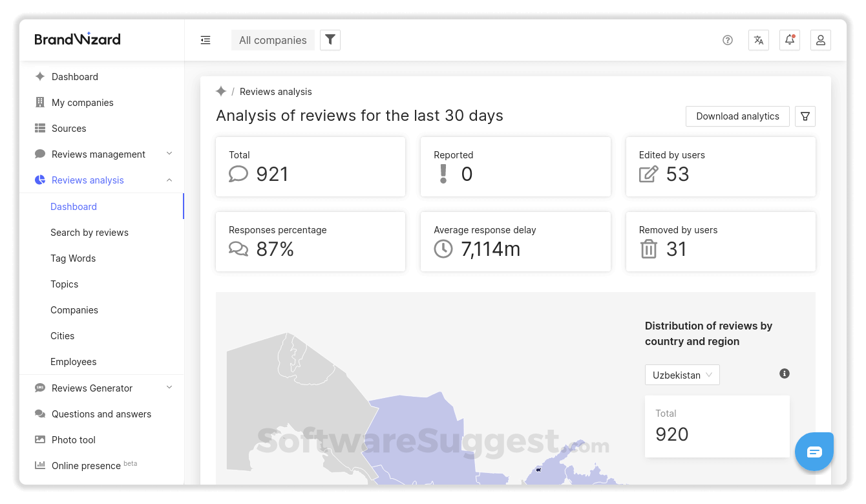Viewport: 866px width, 504px height.
Task: Open the live chat bubble
Action: tap(814, 451)
